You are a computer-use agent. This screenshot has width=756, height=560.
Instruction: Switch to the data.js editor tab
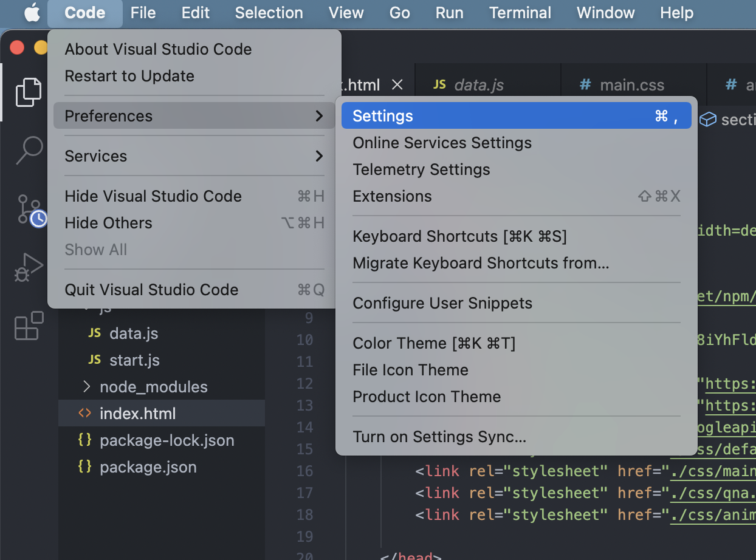point(478,85)
